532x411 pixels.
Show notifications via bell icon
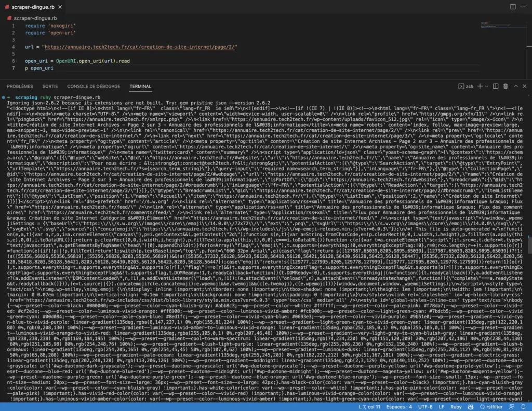pyautogui.click(x=523, y=407)
